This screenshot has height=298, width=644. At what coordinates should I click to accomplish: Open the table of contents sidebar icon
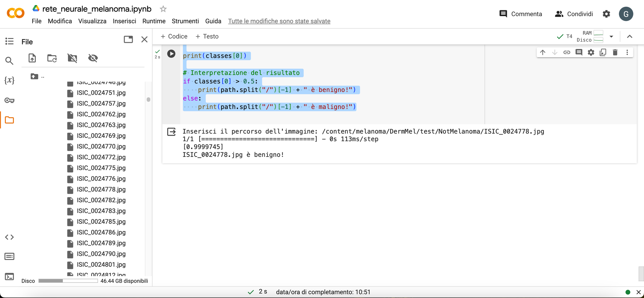[9, 41]
